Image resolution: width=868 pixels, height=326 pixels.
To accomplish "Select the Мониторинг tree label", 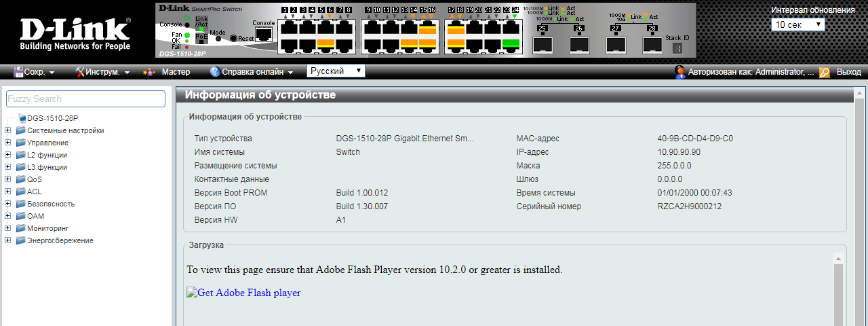I will [x=47, y=228].
